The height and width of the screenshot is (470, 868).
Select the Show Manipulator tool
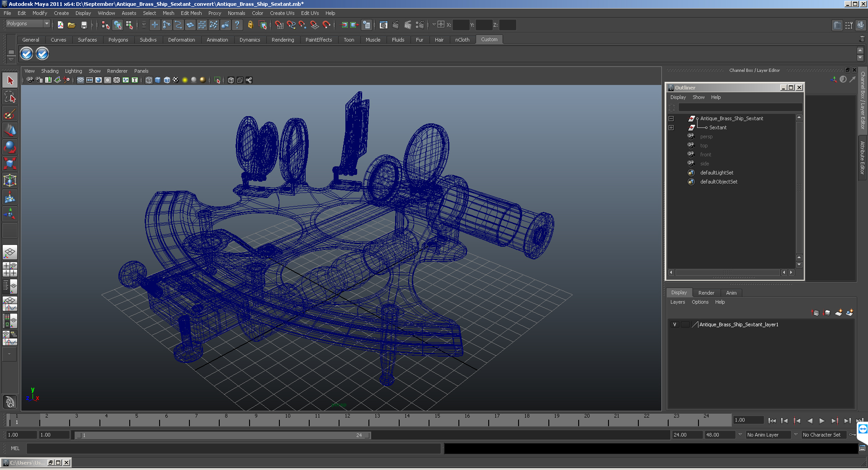10,213
